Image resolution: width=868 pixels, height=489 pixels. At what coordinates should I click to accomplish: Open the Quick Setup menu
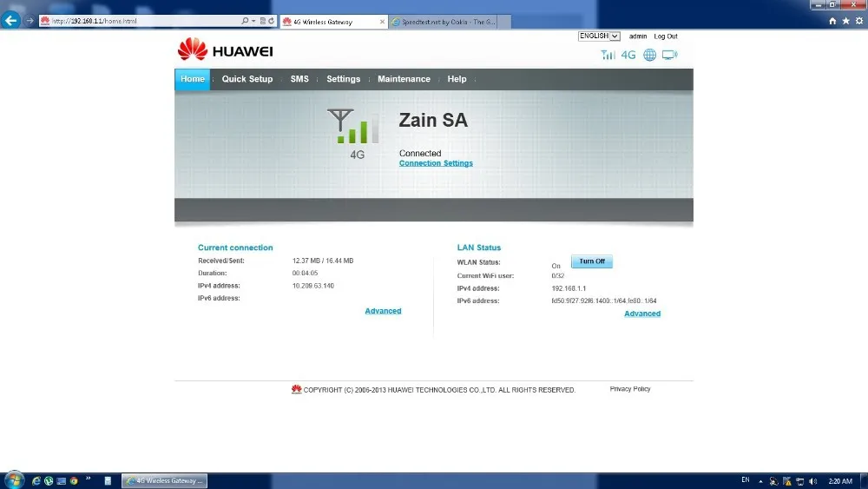(247, 79)
